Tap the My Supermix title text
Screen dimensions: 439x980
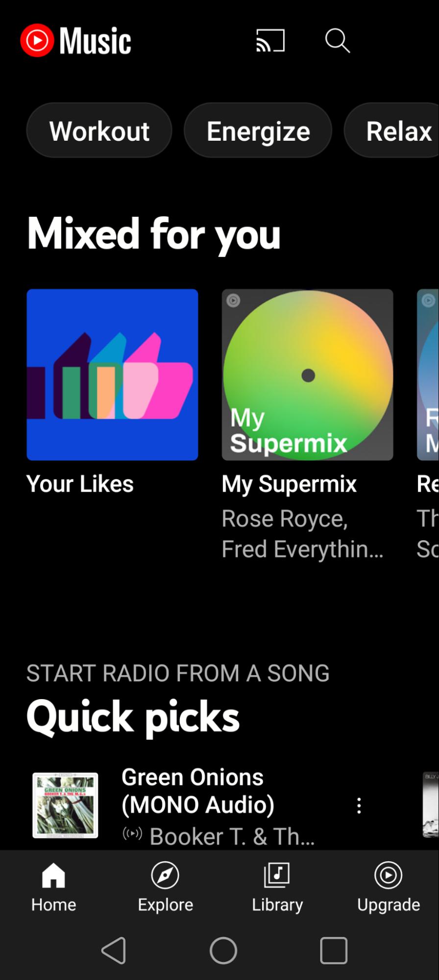click(289, 484)
